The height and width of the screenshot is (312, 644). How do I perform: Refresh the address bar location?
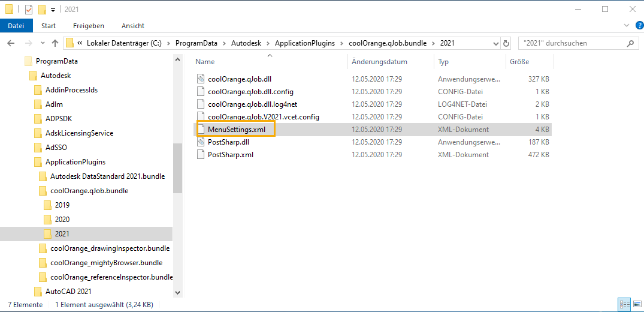[x=506, y=43]
